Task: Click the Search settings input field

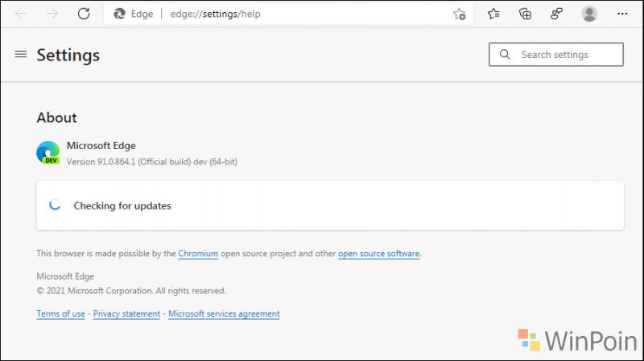Action: coord(556,54)
